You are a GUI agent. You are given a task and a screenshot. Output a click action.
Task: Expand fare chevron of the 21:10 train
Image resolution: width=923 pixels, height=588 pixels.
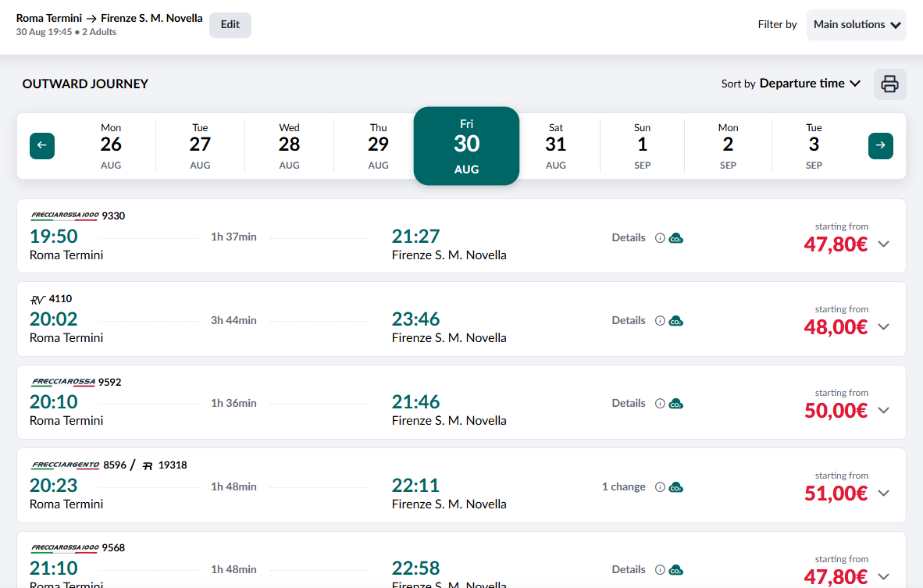click(883, 576)
